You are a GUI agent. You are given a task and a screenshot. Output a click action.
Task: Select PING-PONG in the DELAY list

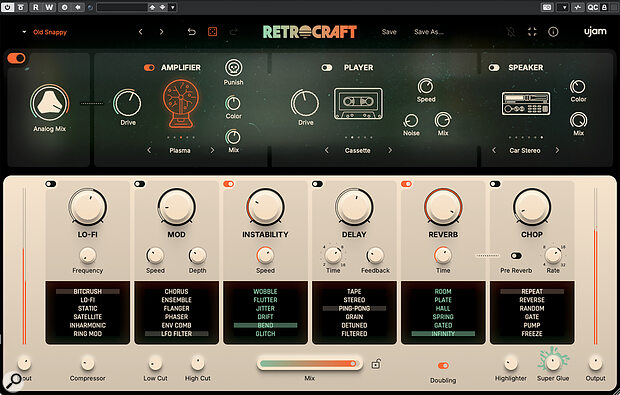(354, 308)
